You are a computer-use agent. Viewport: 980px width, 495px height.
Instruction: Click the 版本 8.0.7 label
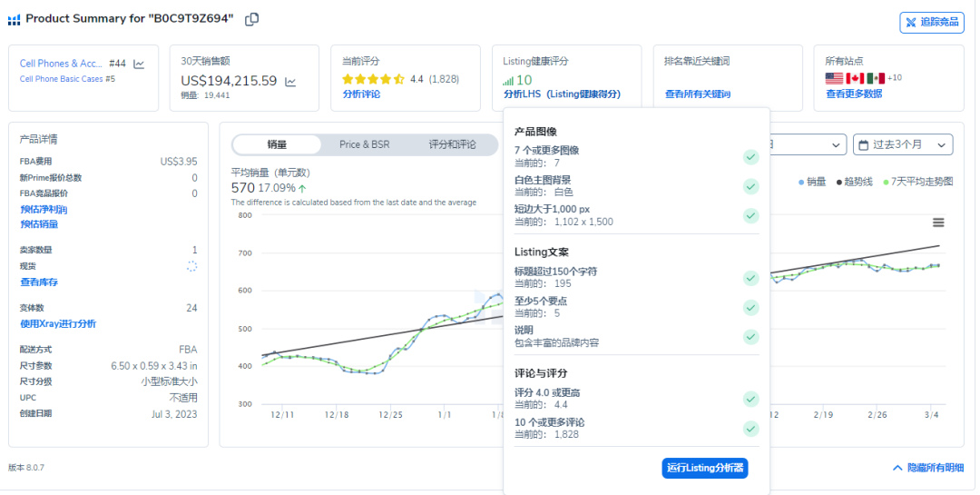click(x=26, y=468)
